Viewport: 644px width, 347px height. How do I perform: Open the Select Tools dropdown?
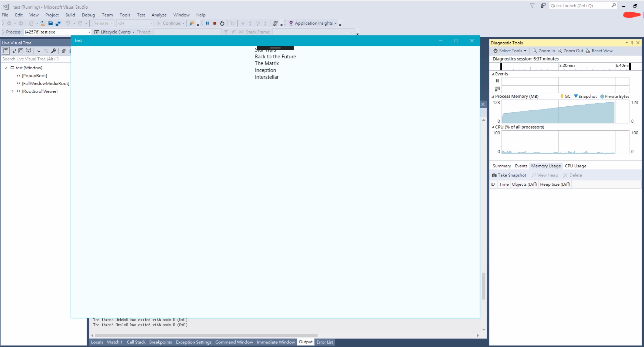coord(510,51)
